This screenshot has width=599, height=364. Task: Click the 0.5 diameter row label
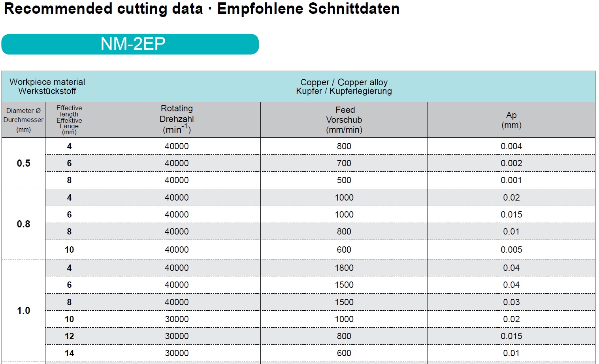[24, 163]
